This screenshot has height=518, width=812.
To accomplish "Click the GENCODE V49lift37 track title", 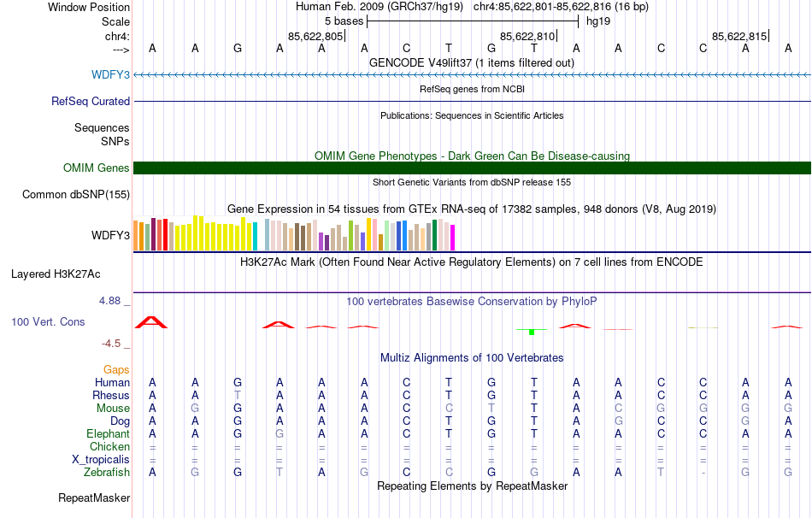I will coord(472,62).
